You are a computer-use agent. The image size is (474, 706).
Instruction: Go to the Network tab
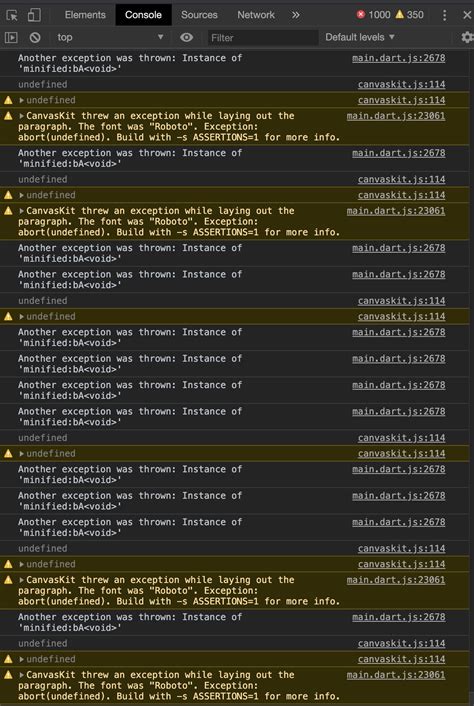256,15
